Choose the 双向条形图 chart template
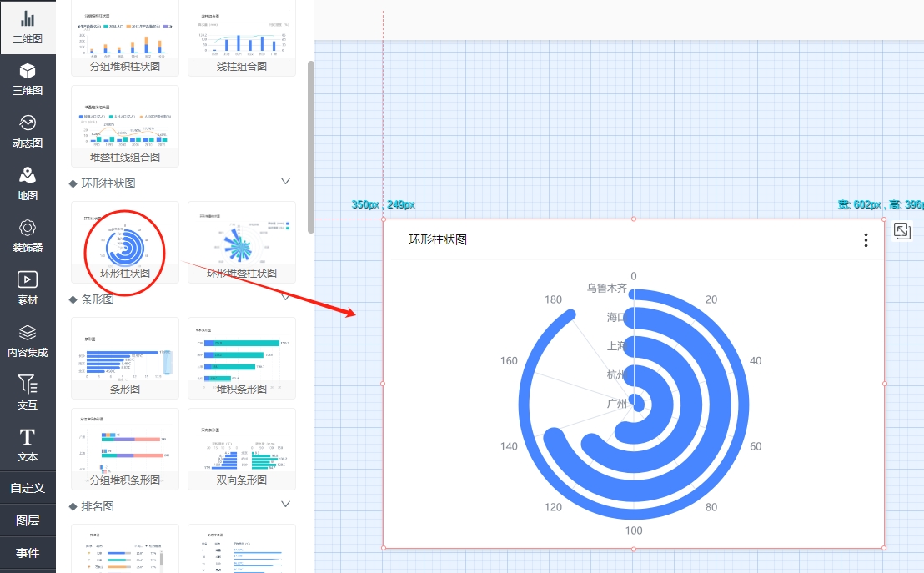 pos(242,448)
